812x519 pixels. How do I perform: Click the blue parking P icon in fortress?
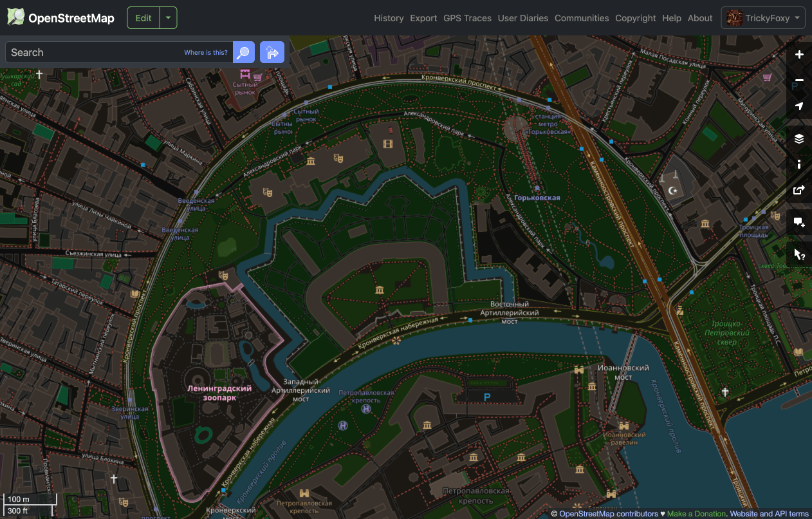487,398
